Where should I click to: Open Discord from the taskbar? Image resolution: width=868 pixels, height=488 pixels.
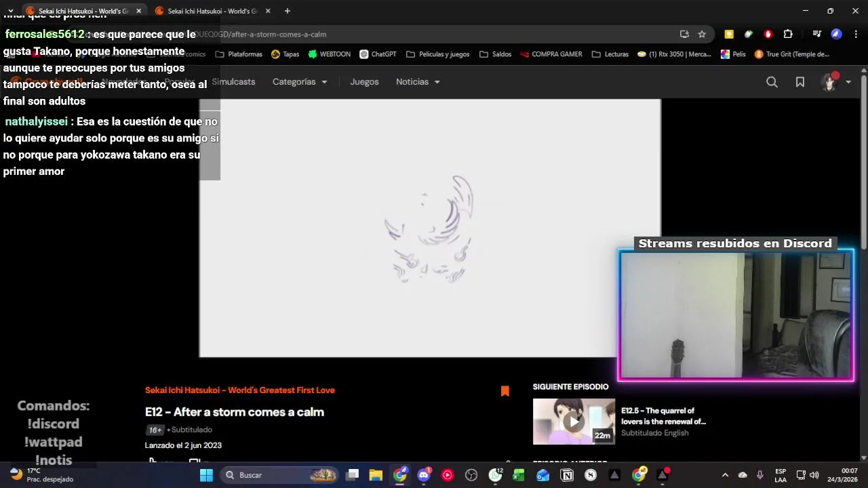click(x=424, y=475)
